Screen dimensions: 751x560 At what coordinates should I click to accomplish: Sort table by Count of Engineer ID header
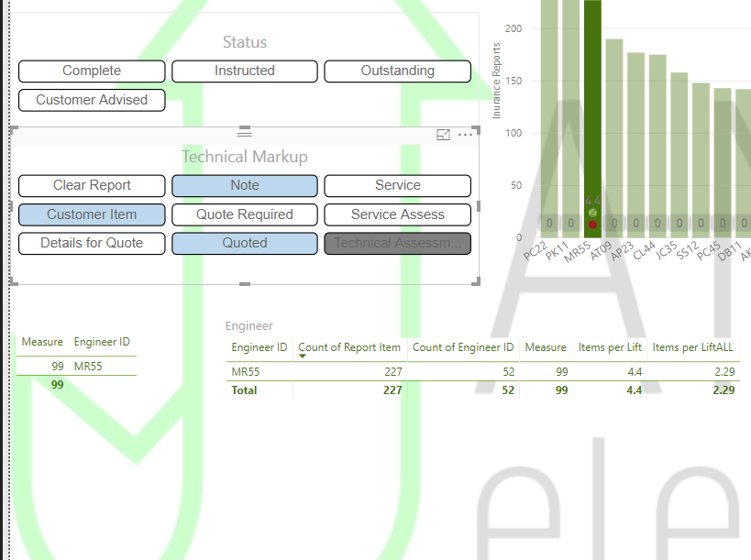point(463,347)
